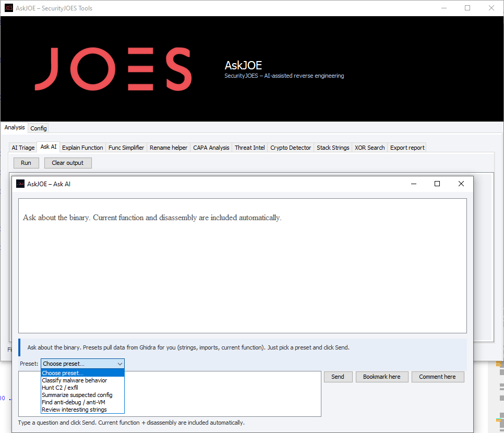Screen dimensions: 504x433
Task: Maximize the Ask AI dialog window
Action: pos(437,184)
